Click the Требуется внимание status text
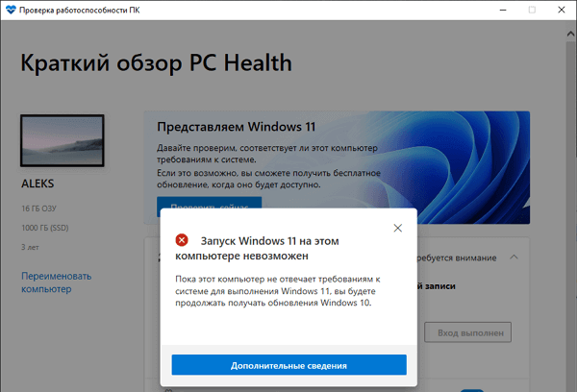Image resolution: width=577 pixels, height=392 pixels. [457, 257]
